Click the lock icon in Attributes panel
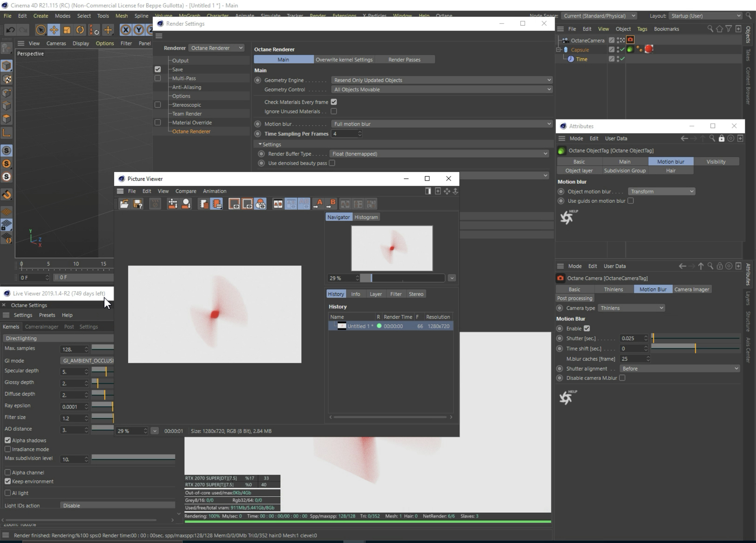The height and width of the screenshot is (543, 756). pos(721,138)
